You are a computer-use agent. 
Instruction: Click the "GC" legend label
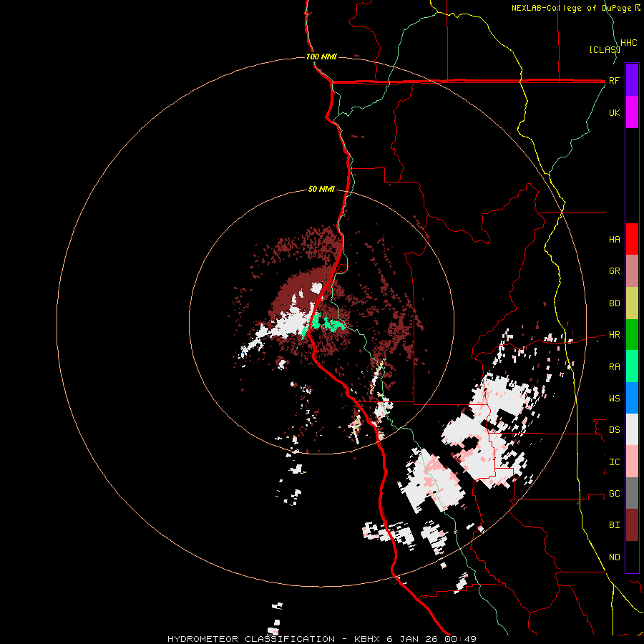[614, 494]
